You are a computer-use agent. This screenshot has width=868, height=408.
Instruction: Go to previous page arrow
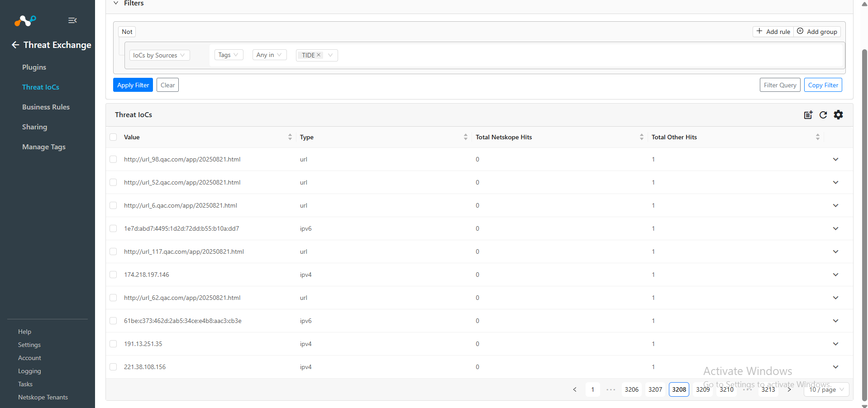(x=575, y=389)
